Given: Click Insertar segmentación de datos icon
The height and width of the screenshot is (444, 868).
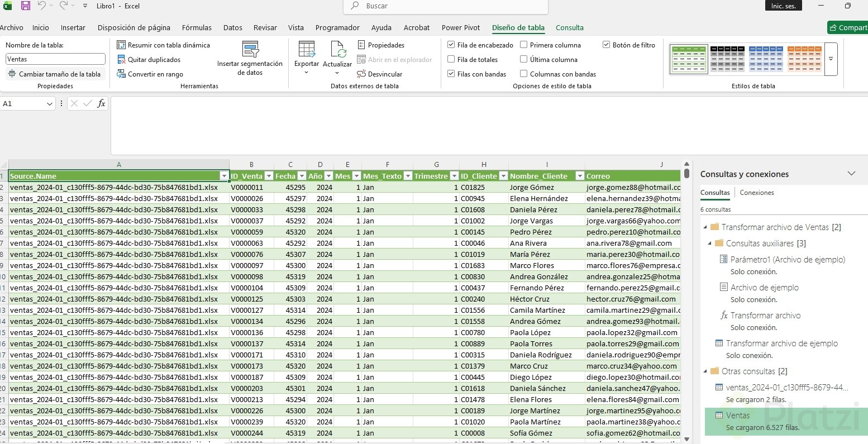Looking at the screenshot, I should (x=250, y=49).
